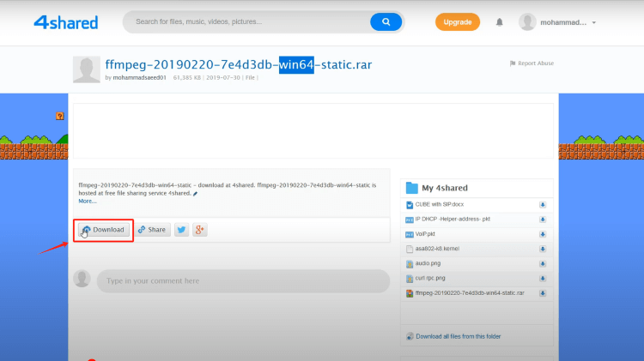The height and width of the screenshot is (361, 644).
Task: Download asa802-k8.kernel via arrow icon
Action: click(x=543, y=249)
